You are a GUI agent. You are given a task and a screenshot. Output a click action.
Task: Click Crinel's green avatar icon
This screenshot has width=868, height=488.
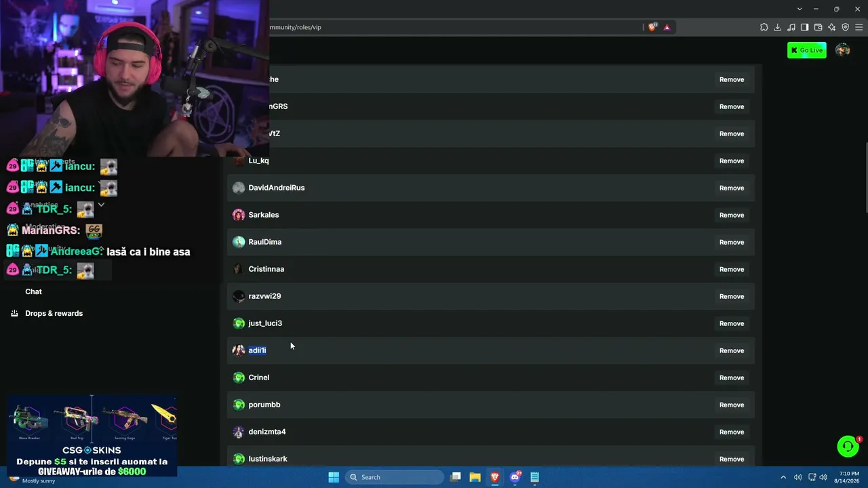(239, 378)
